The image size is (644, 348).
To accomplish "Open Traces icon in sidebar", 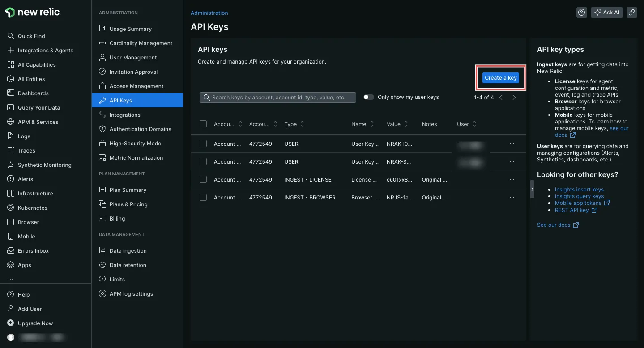I will pyautogui.click(x=11, y=151).
